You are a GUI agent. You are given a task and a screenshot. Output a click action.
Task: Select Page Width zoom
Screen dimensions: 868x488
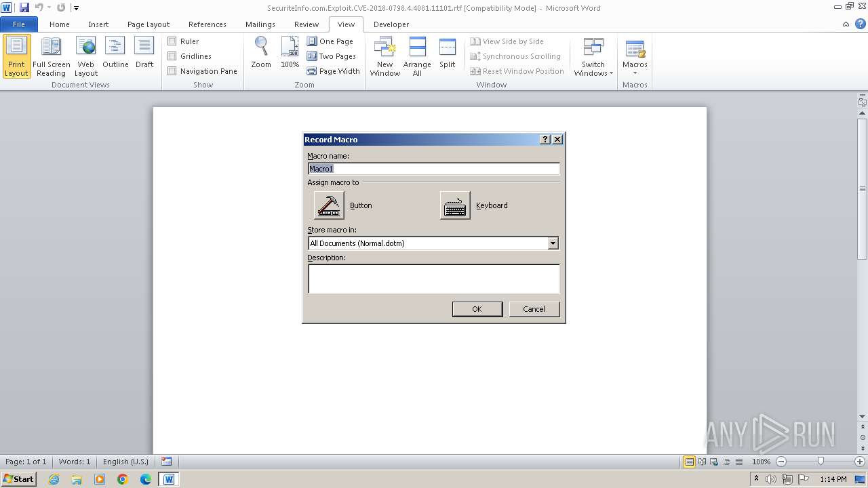[x=334, y=71]
